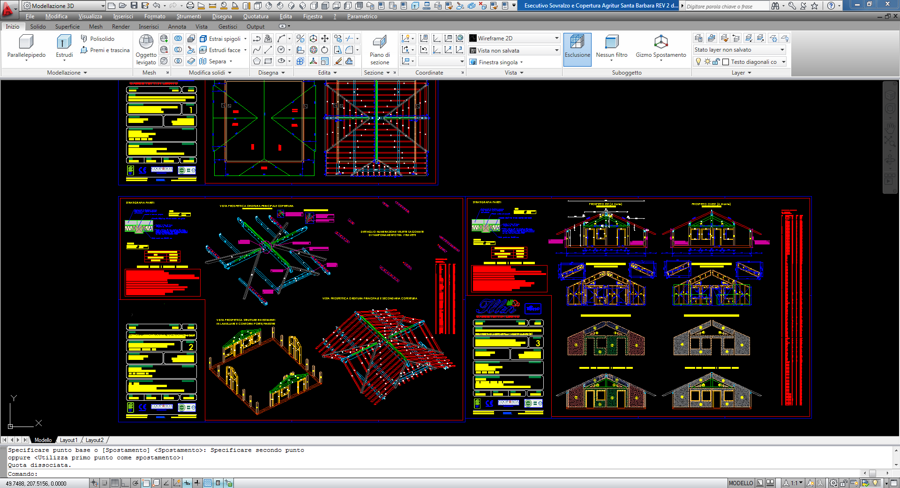
Task: Click the layer color swatch beside Testo diagonali
Action: 726,62
